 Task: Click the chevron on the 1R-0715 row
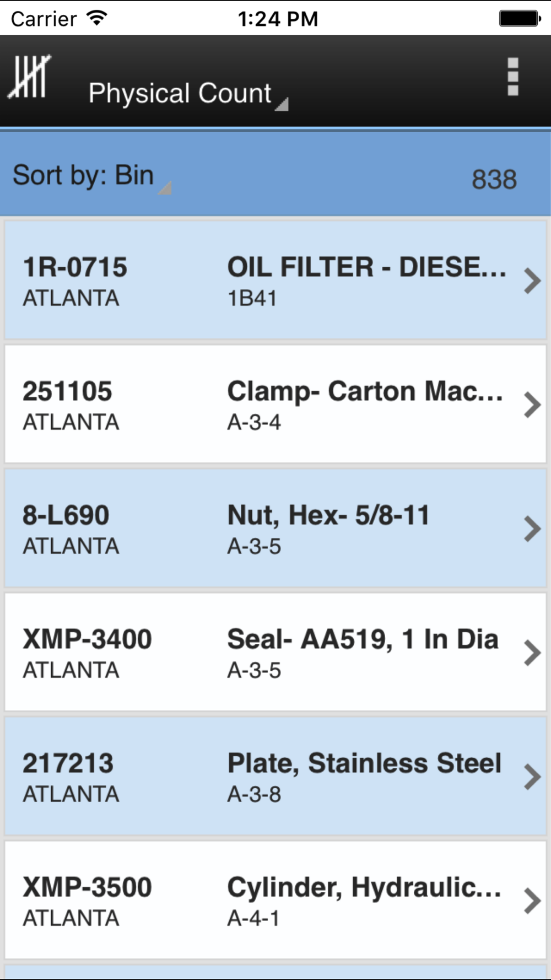point(532,281)
